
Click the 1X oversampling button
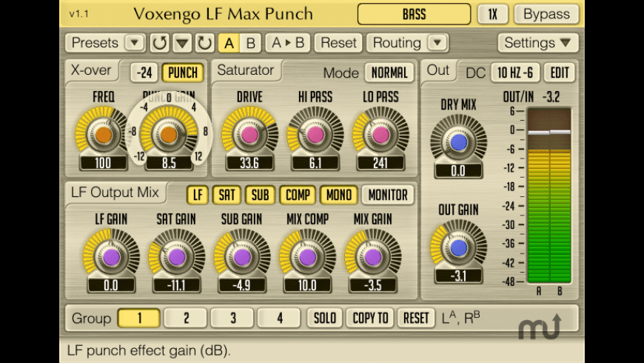(x=492, y=14)
